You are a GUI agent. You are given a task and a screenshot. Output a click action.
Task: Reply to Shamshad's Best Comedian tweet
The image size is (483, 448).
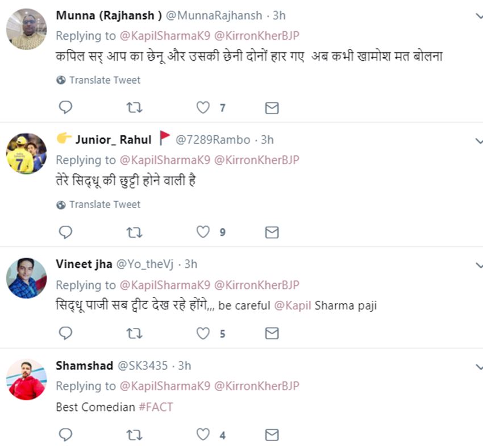click(66, 435)
